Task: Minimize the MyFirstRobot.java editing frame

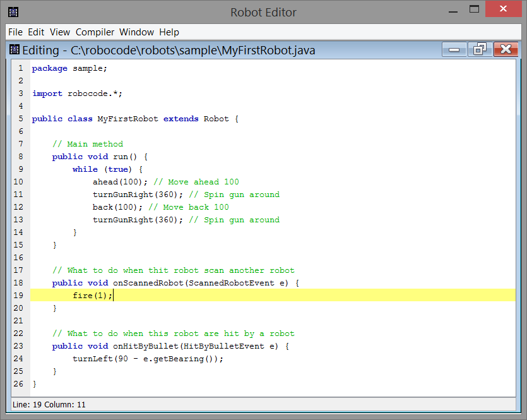Action: [454, 49]
